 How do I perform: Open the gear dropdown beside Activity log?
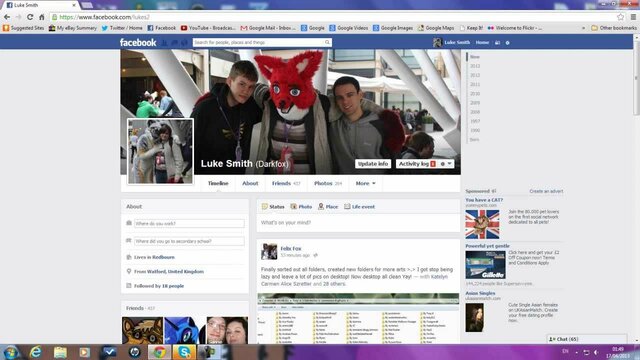point(446,164)
